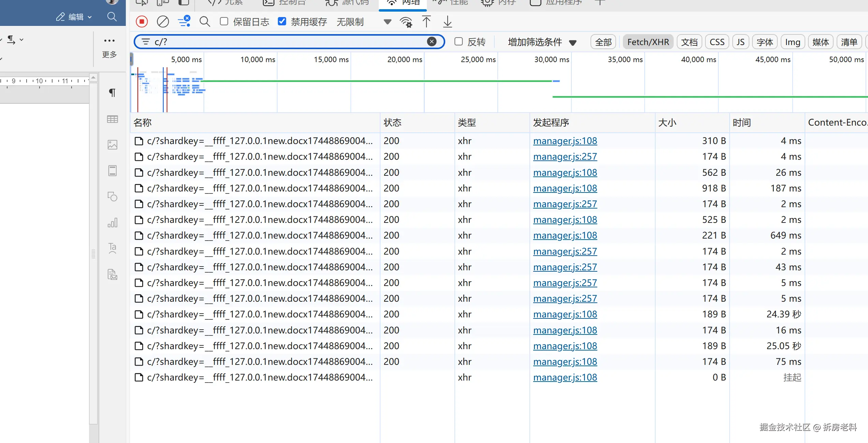Viewport: 868px width, 443px height.
Task: Click the 更多 more options button
Action: [109, 47]
